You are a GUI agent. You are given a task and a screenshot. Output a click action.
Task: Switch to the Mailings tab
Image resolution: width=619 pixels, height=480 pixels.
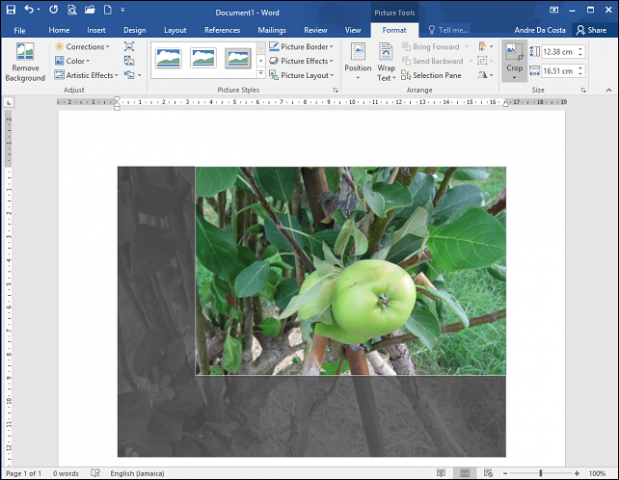tap(272, 30)
